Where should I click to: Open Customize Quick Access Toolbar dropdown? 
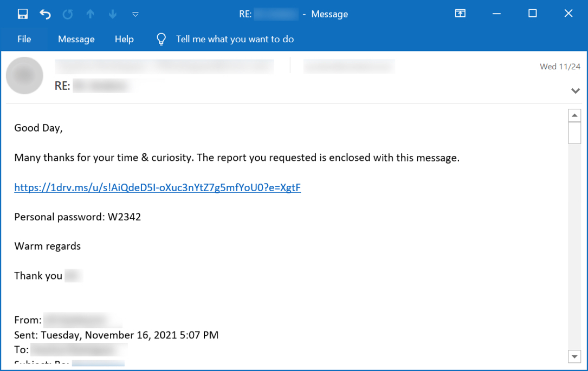[x=135, y=14]
